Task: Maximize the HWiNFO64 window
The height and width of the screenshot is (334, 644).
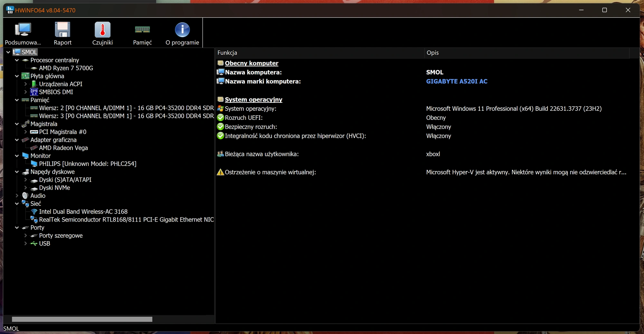Action: [604, 10]
